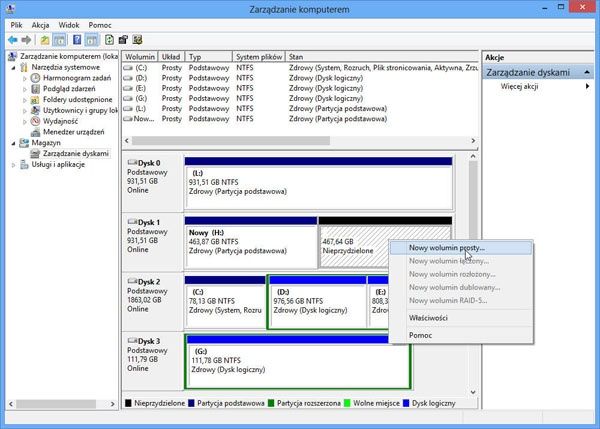Screen dimensions: 600x429
Task: Click the drive icon of volume (L:) row
Action: pos(128,109)
